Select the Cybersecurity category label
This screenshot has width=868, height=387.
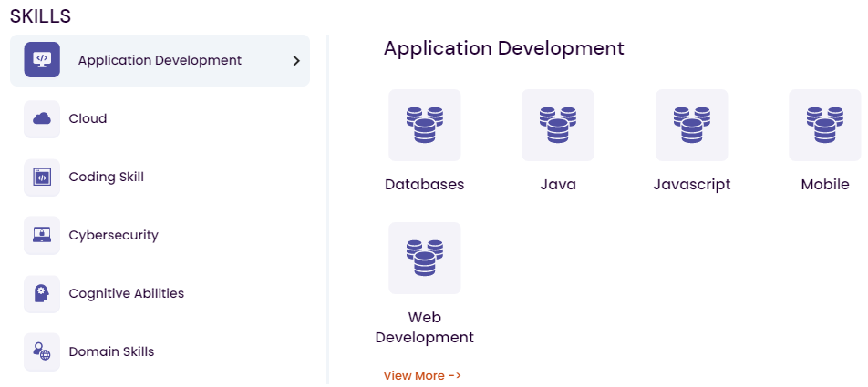tap(113, 235)
